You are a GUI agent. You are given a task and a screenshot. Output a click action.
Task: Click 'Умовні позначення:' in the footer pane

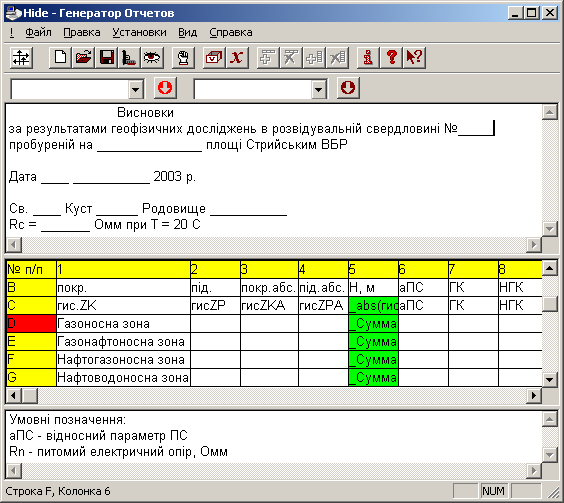tap(67, 420)
